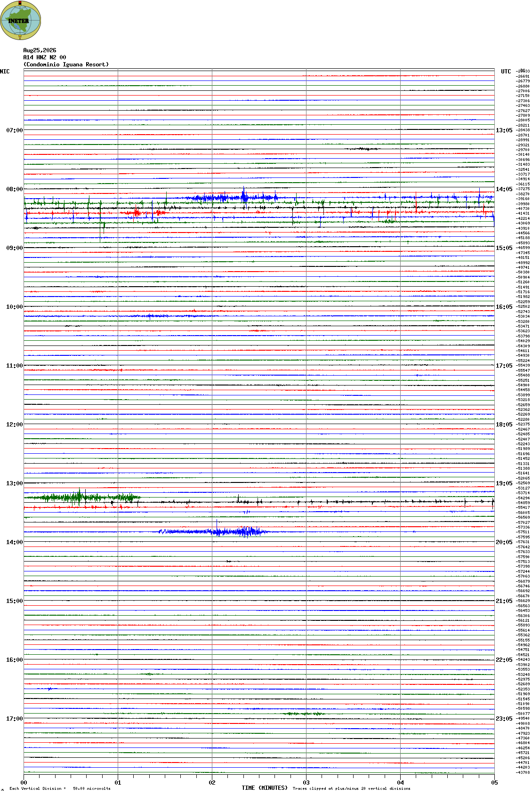Screen dimensions: 532x795
Task: Click the 00 minute axis label
Action: click(x=24, y=783)
